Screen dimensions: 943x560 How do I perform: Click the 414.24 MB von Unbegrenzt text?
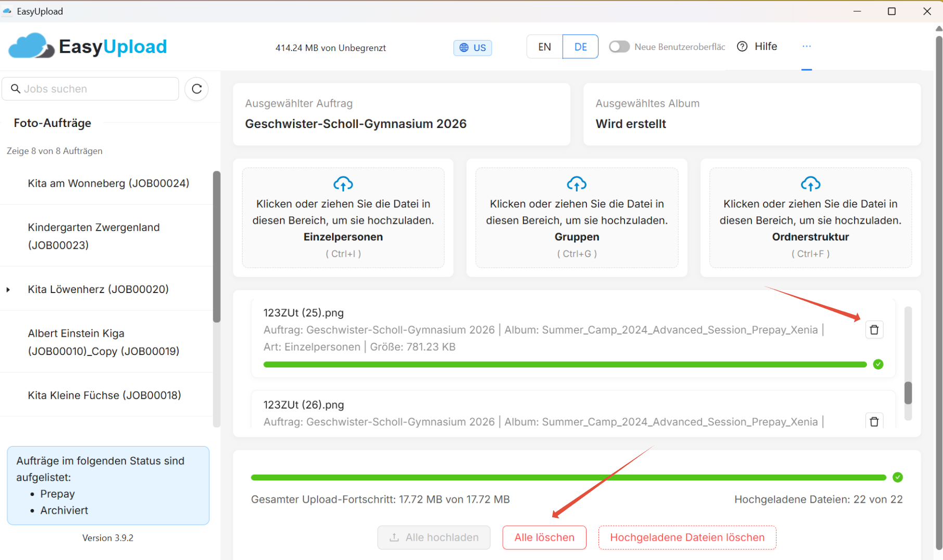coord(330,48)
